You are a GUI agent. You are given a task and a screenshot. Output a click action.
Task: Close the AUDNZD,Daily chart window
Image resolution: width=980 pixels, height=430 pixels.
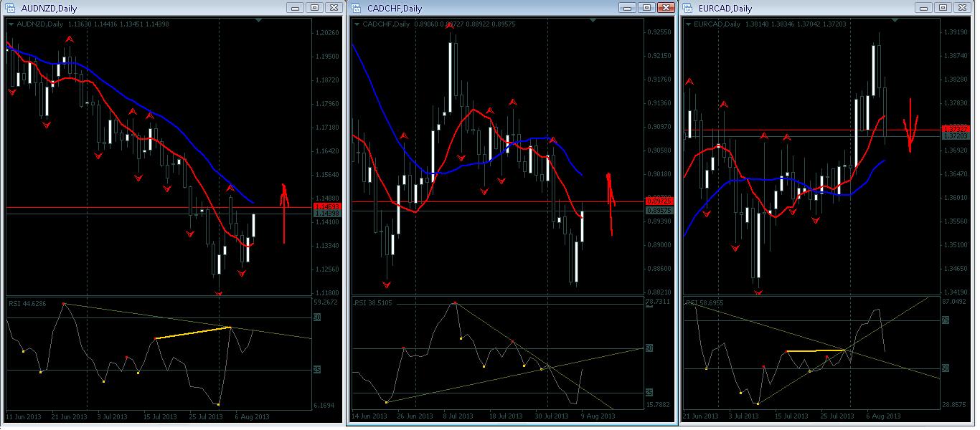pos(334,8)
